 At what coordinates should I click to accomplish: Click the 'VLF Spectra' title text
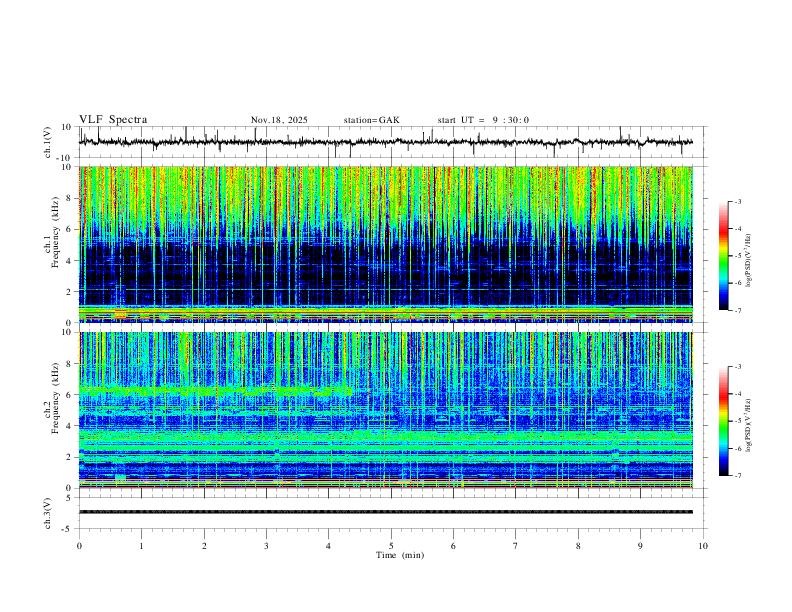[113, 120]
